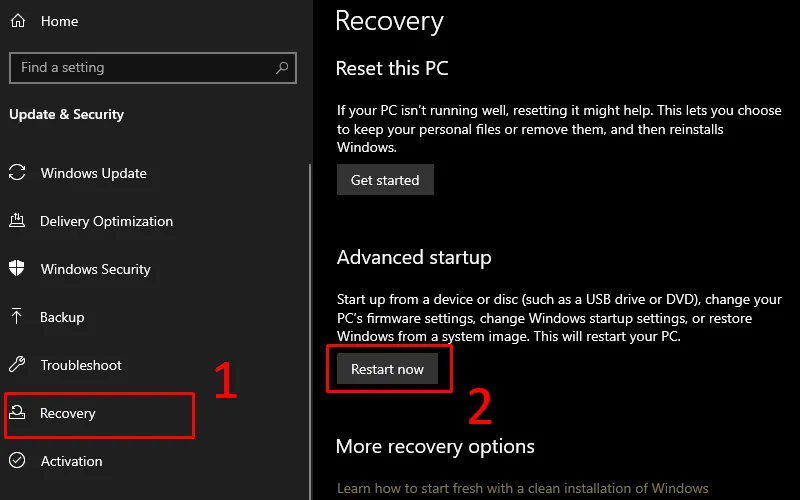
Task: Focus the Find a setting search field
Action: [x=140, y=68]
